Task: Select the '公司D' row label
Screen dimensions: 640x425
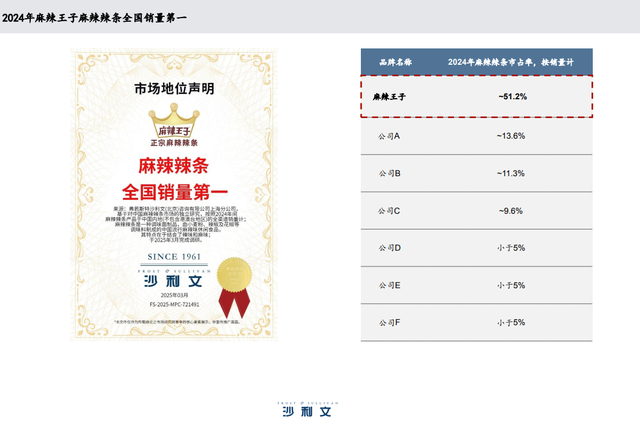Action: (x=390, y=248)
